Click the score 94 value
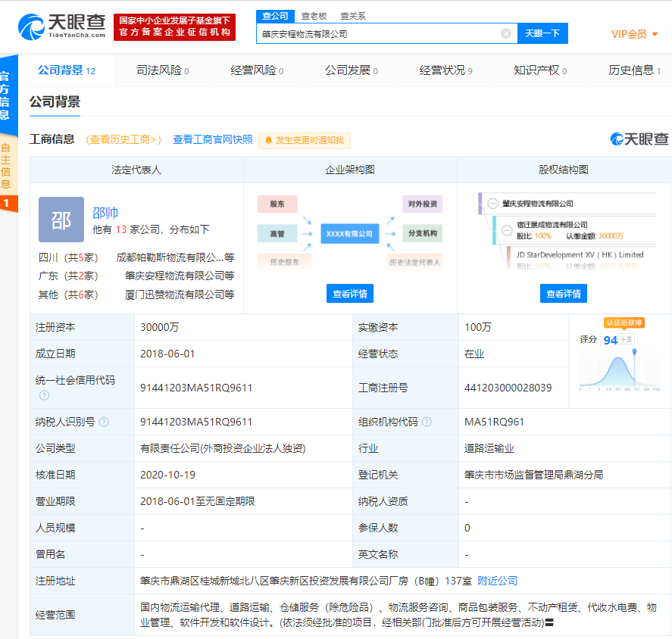Viewport: 672px width, 639px height. (611, 340)
